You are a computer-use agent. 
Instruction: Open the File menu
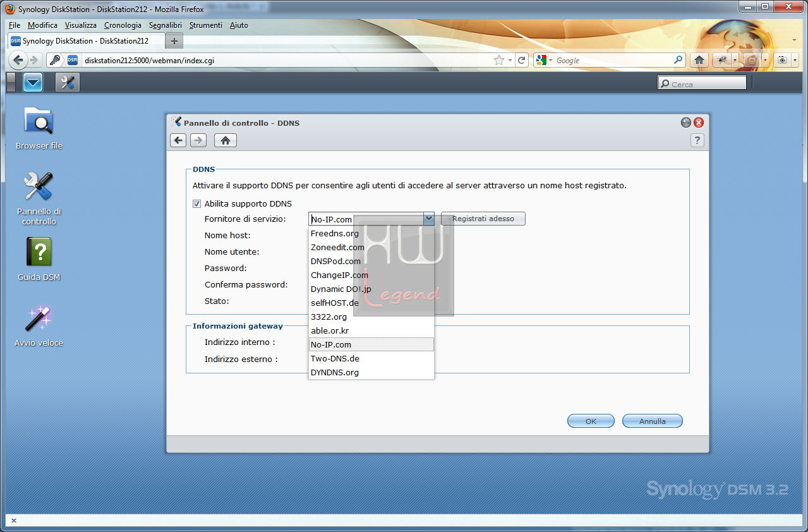coord(15,25)
